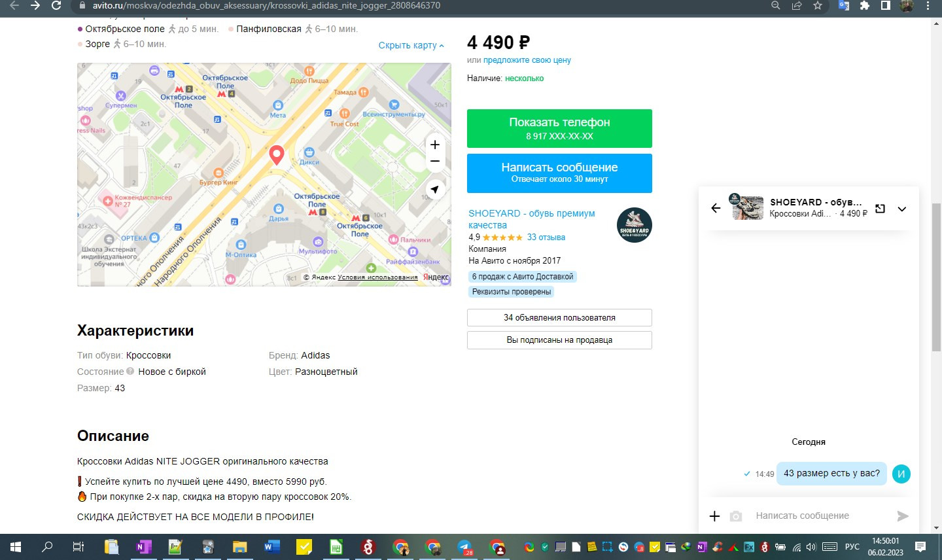
Task: Click the volume icon in system tray
Action: [811, 547]
